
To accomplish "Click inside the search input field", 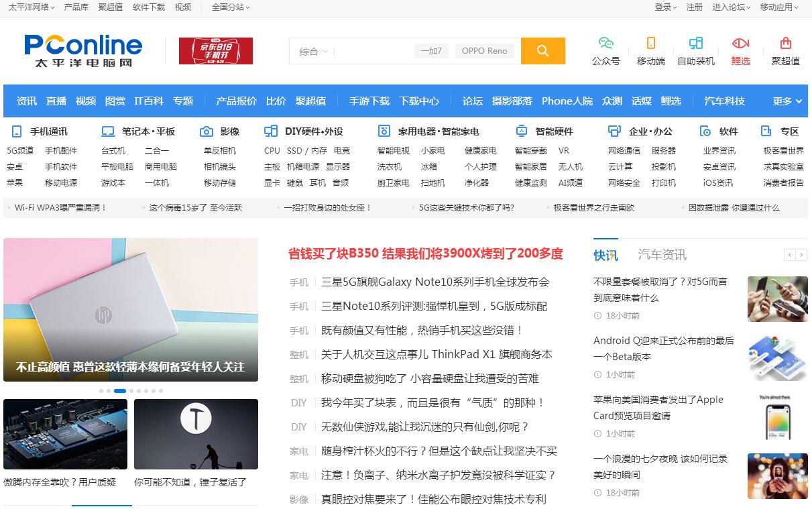I will 375,51.
